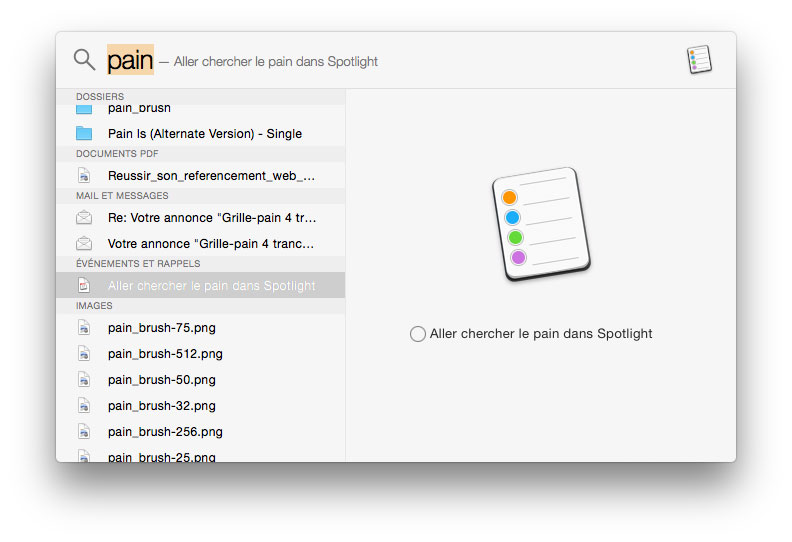Viewport: 792px width, 542px height.
Task: Click the search field containing "pain"
Action: click(130, 60)
